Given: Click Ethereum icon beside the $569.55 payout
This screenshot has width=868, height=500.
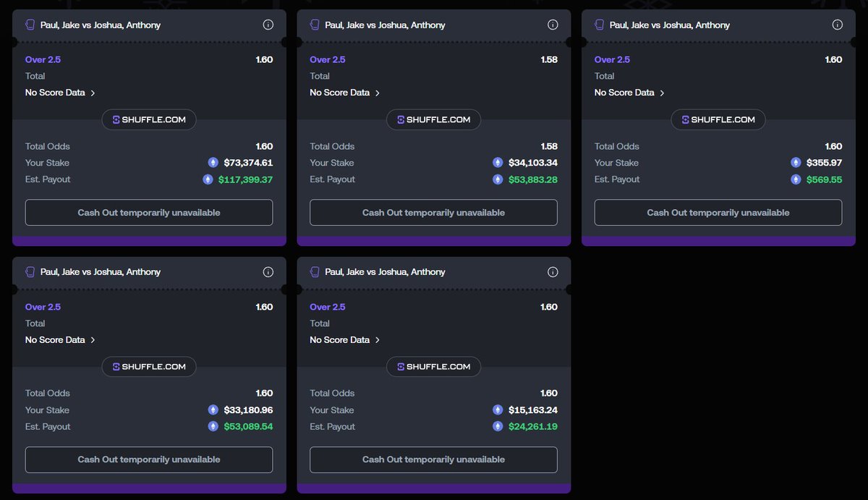Looking at the screenshot, I should 796,179.
